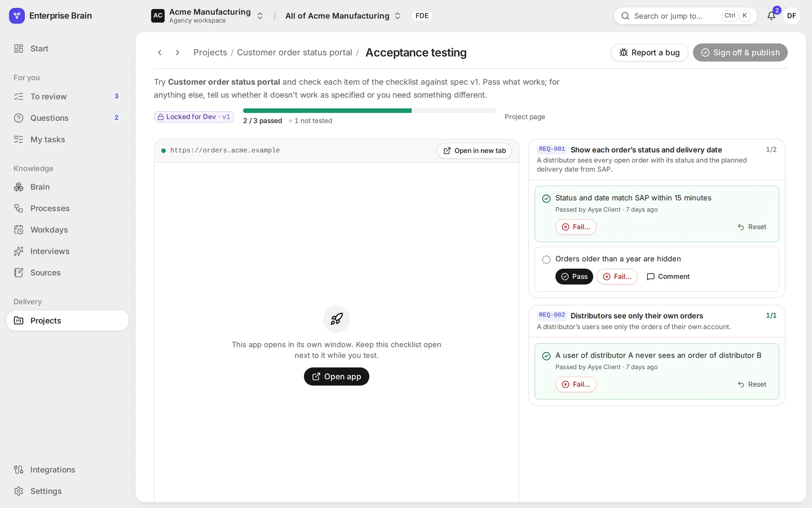Toggle pass check for Status and date match SAP
Screen dimensions: 812x508
(x=546, y=198)
